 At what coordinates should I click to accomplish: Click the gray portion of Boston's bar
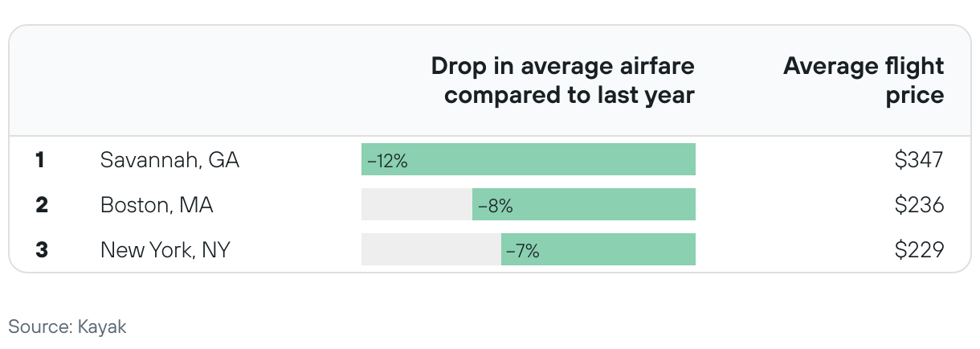pos(416,205)
